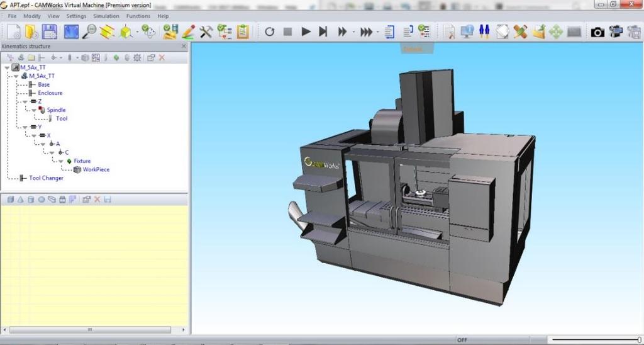Click the double-arrow fast forward button
This screenshot has height=345, width=644.
342,31
